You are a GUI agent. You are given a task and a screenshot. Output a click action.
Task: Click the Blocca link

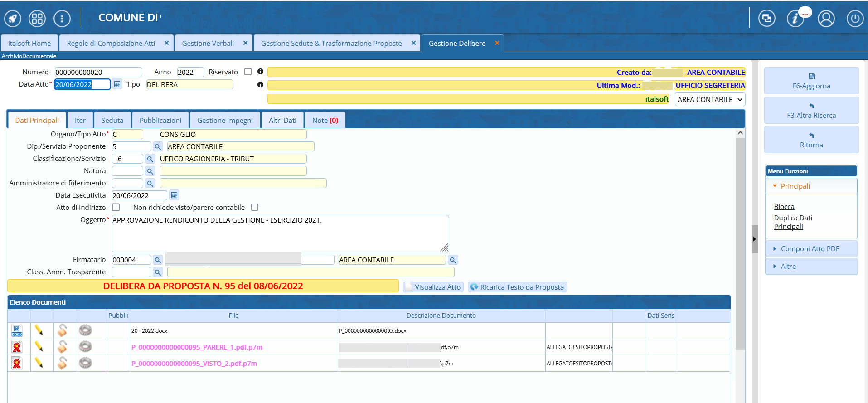click(784, 207)
